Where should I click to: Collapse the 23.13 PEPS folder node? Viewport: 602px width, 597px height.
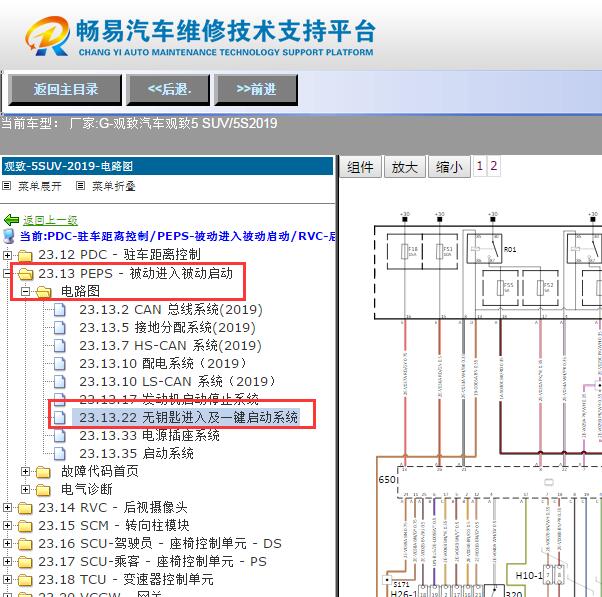[7, 273]
